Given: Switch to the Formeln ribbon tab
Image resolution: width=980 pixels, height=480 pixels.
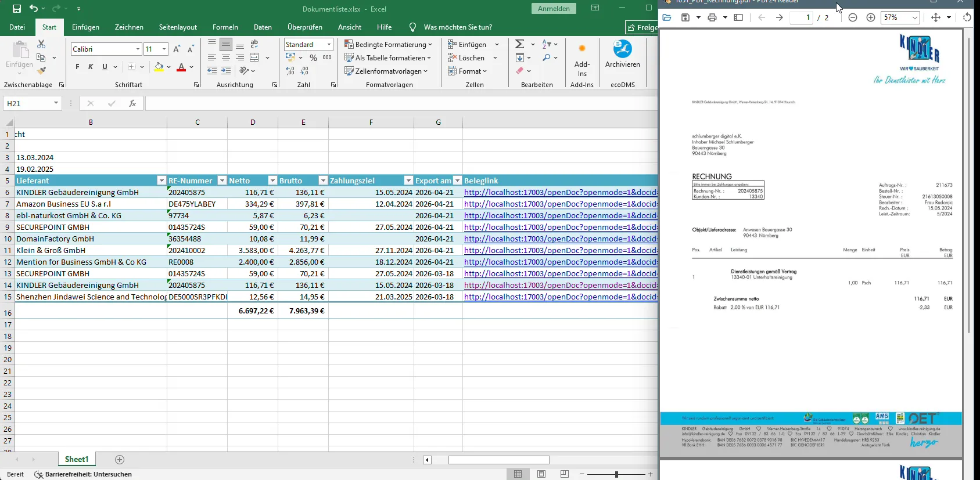Looking at the screenshot, I should click(225, 27).
